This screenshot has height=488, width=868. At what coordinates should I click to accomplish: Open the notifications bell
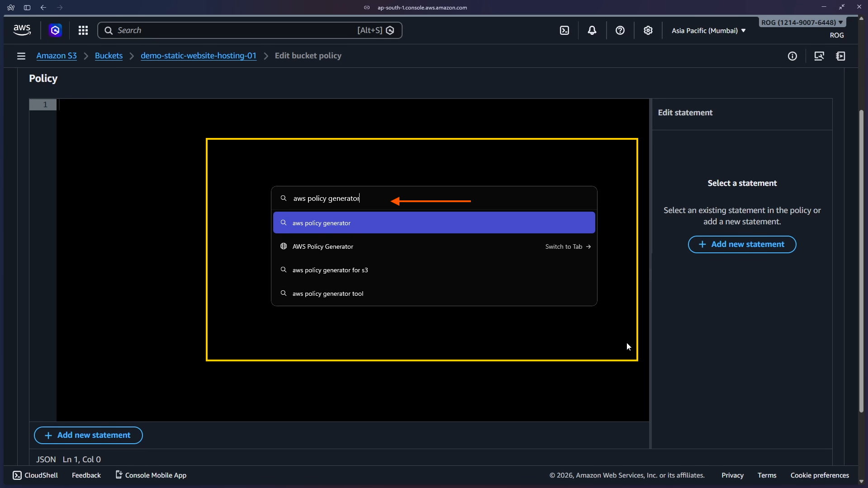click(592, 30)
